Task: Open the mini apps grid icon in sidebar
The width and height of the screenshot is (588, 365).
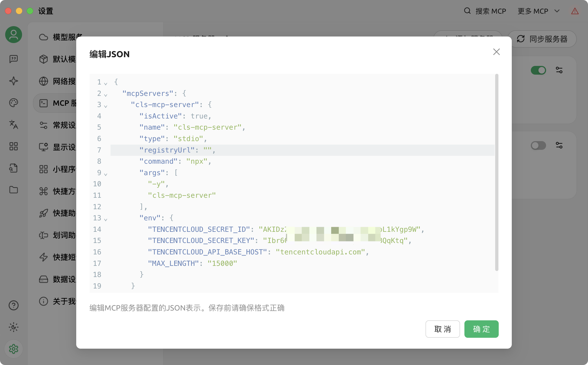Action: (14, 146)
